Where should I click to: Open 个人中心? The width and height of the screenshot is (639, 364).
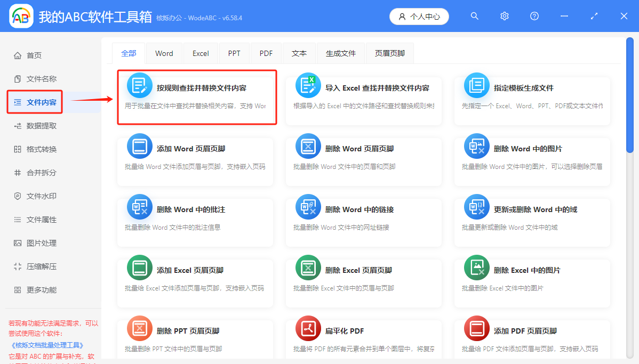pyautogui.click(x=419, y=16)
